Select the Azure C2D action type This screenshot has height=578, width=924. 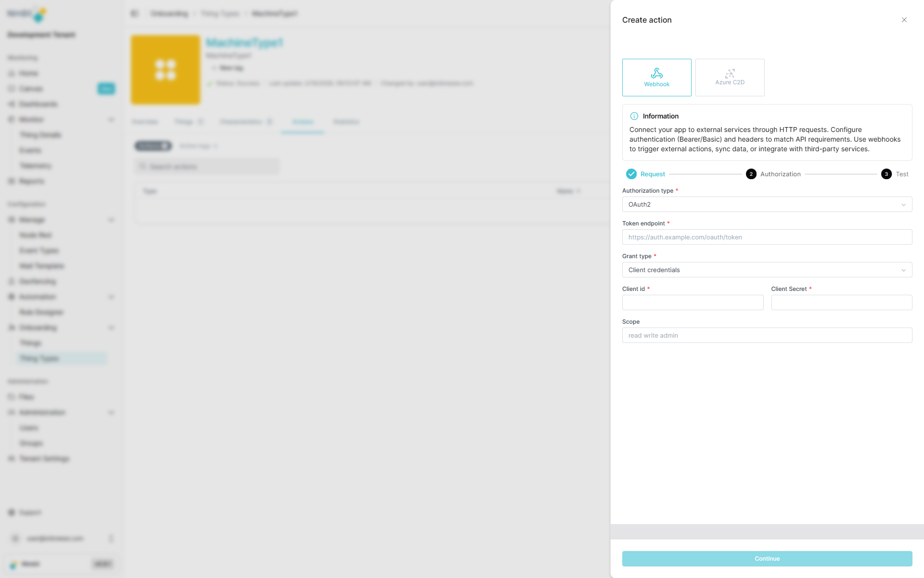pyautogui.click(x=730, y=77)
